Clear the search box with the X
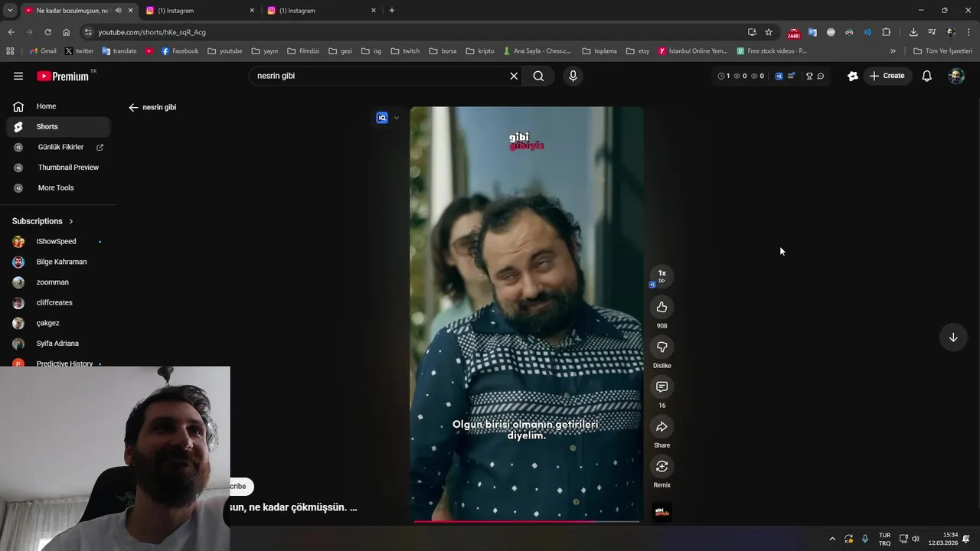980x551 pixels. [514, 76]
